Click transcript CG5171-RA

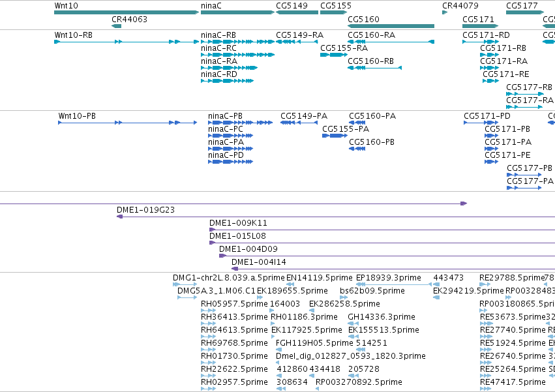(x=489, y=68)
